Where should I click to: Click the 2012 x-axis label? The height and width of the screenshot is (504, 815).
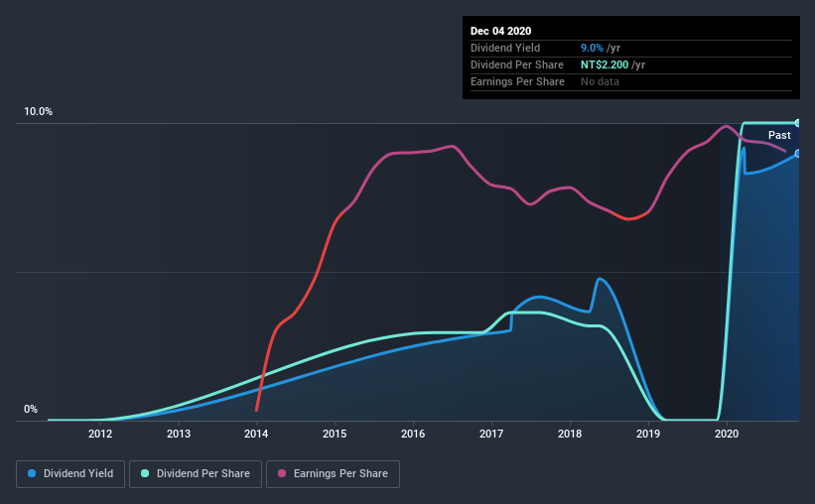point(100,434)
